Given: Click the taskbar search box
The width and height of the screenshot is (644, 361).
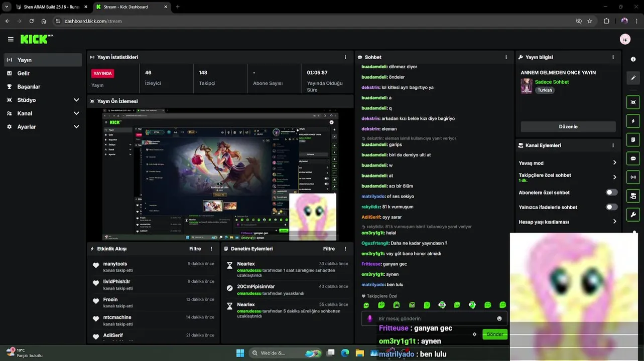Looking at the screenshot, I should 285,353.
